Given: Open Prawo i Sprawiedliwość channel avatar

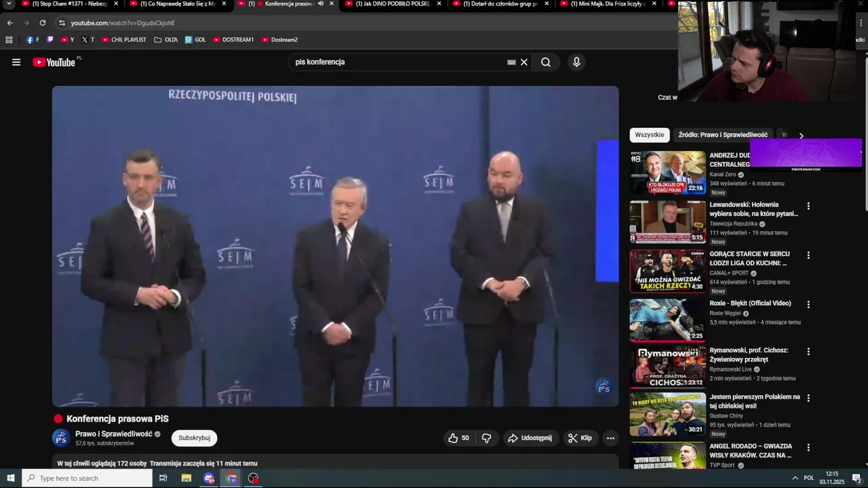Looking at the screenshot, I should [61, 438].
